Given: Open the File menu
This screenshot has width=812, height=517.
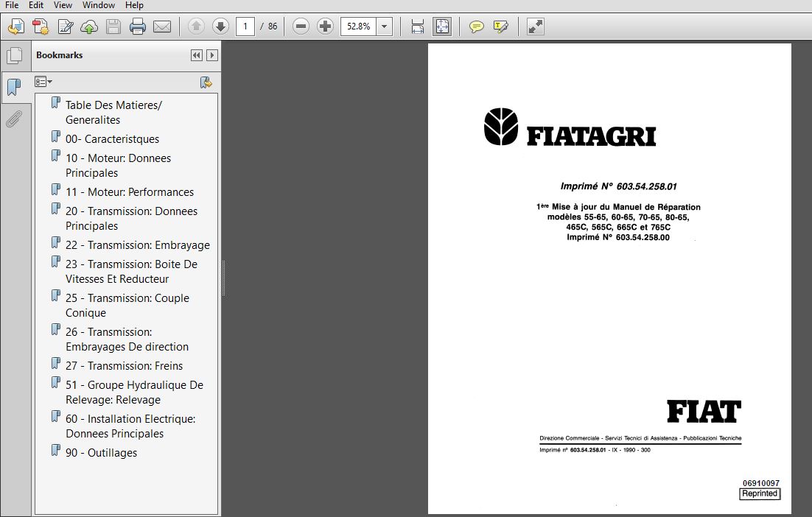Looking at the screenshot, I should tap(11, 5).
